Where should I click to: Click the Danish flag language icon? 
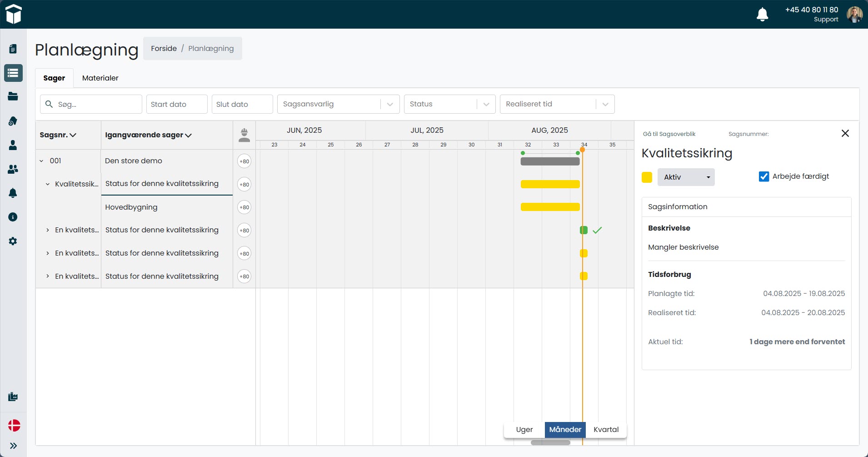(x=14, y=426)
